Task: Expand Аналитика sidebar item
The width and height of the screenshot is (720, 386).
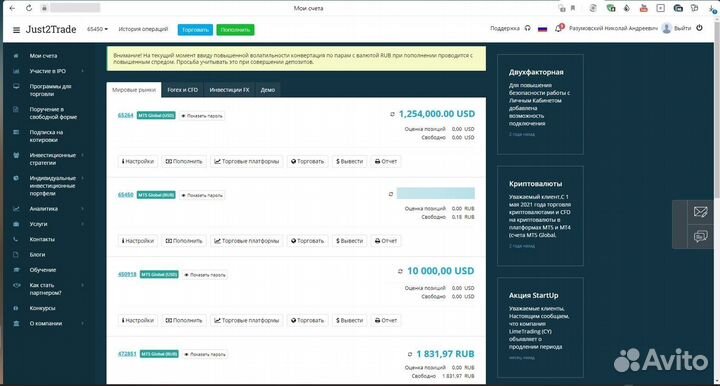Action: 44,209
